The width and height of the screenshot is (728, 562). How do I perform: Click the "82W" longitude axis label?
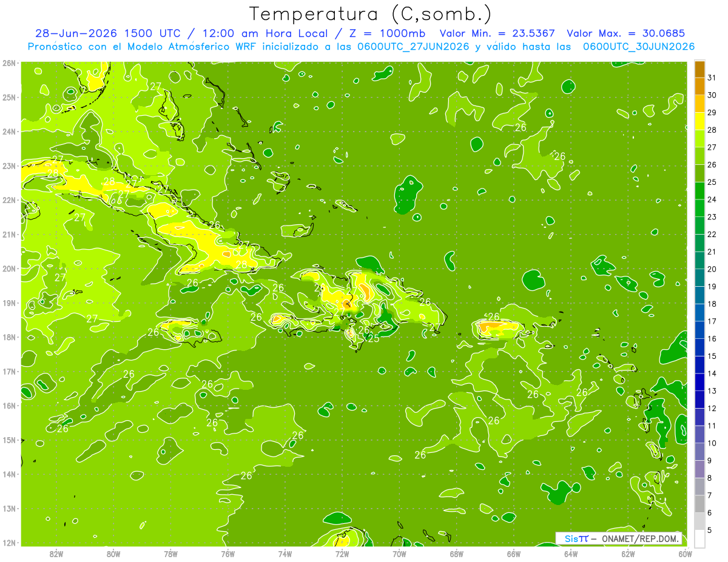click(56, 554)
